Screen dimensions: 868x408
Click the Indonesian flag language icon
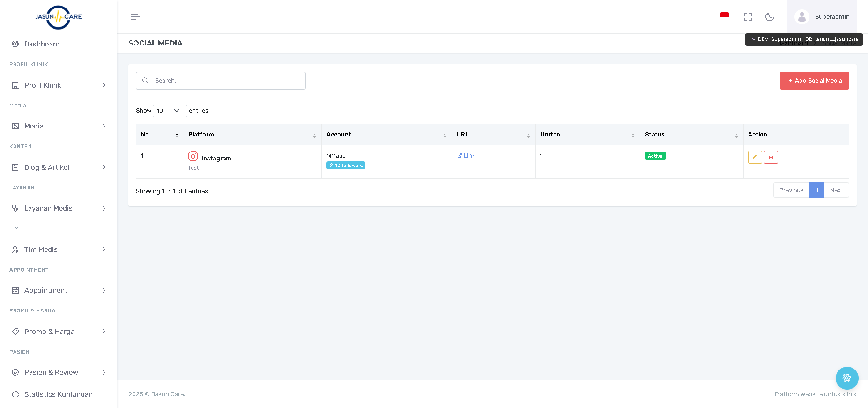pyautogui.click(x=724, y=16)
